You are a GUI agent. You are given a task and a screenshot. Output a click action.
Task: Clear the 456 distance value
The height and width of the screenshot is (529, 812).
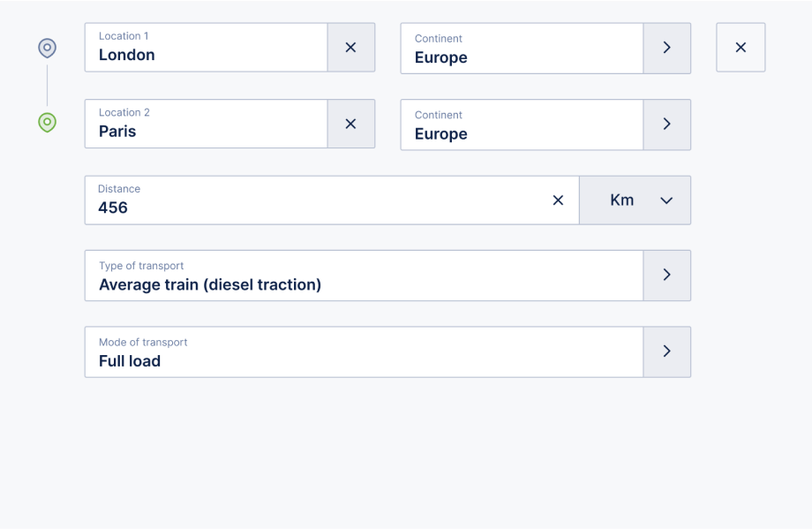(x=558, y=200)
